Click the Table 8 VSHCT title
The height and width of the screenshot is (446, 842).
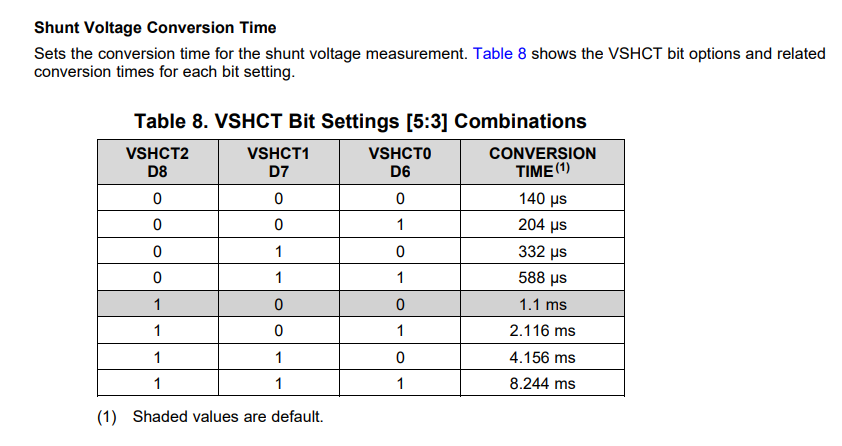(x=360, y=122)
